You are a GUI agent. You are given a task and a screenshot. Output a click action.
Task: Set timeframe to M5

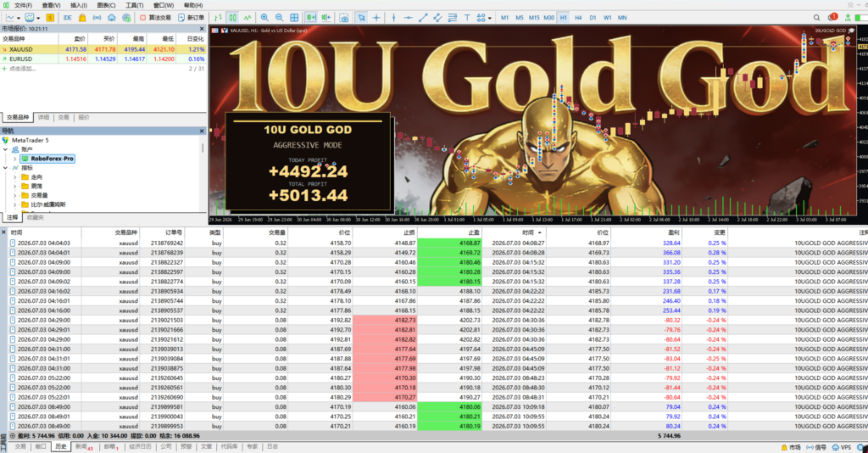[x=520, y=18]
